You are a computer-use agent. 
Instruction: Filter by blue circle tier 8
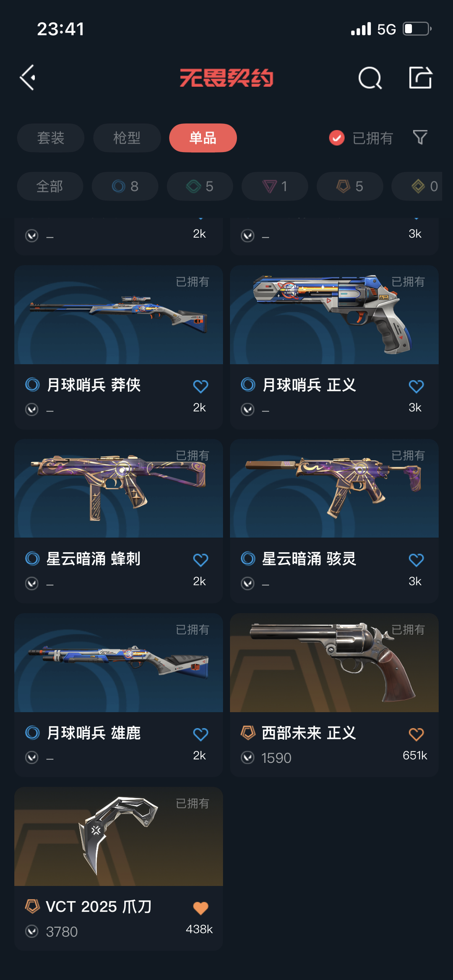125,186
